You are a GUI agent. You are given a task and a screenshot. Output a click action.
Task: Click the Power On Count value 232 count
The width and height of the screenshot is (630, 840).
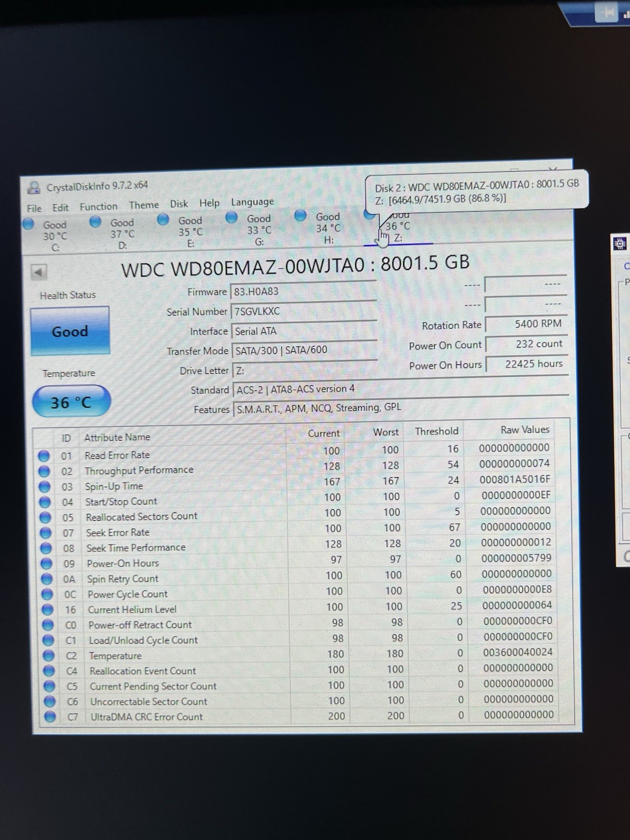pyautogui.click(x=526, y=344)
